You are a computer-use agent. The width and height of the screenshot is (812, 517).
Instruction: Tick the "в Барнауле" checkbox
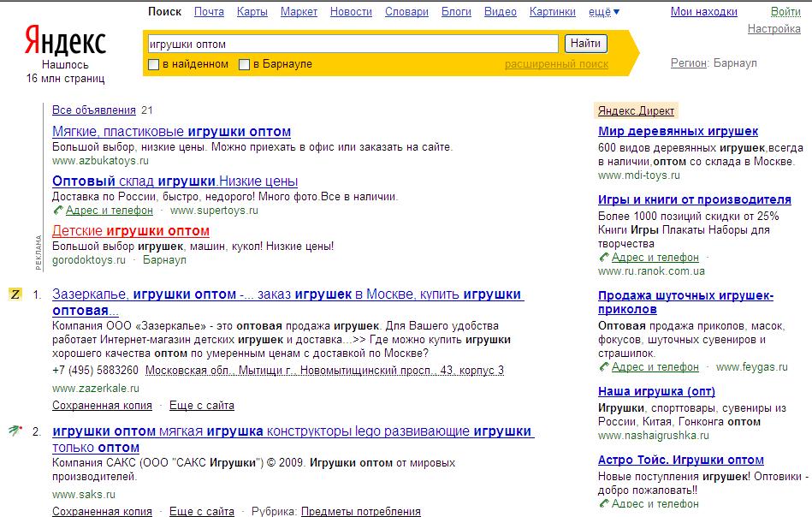coord(244,65)
